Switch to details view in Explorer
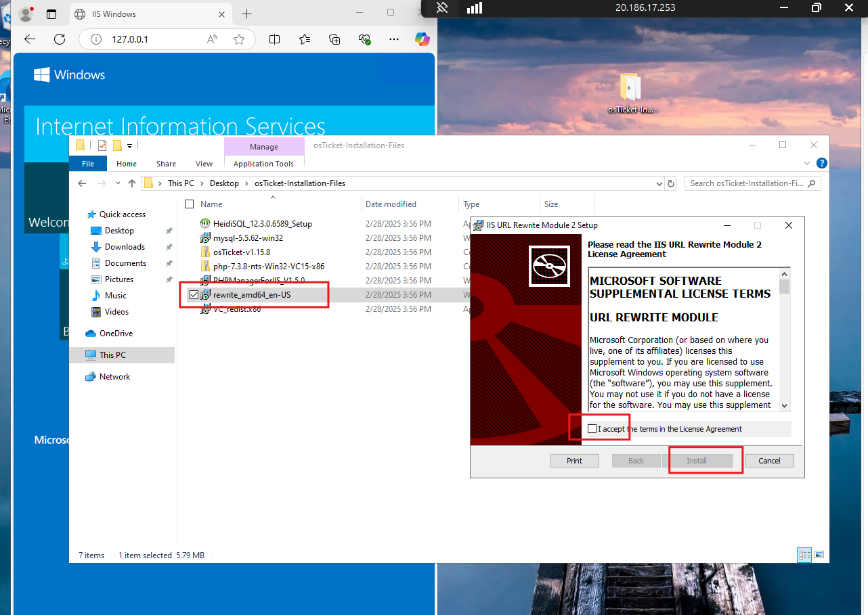Image resolution: width=868 pixels, height=615 pixels. click(x=804, y=555)
